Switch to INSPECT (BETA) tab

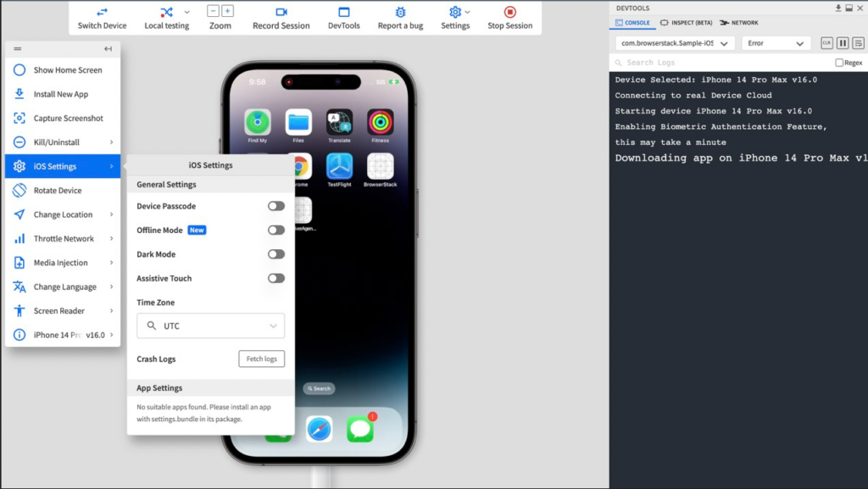click(686, 23)
